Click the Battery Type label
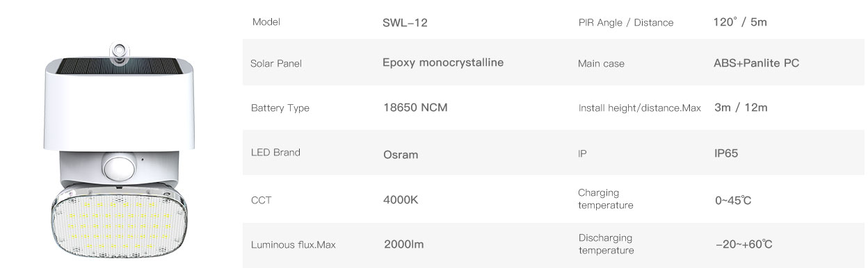The image size is (868, 268). coord(280,108)
